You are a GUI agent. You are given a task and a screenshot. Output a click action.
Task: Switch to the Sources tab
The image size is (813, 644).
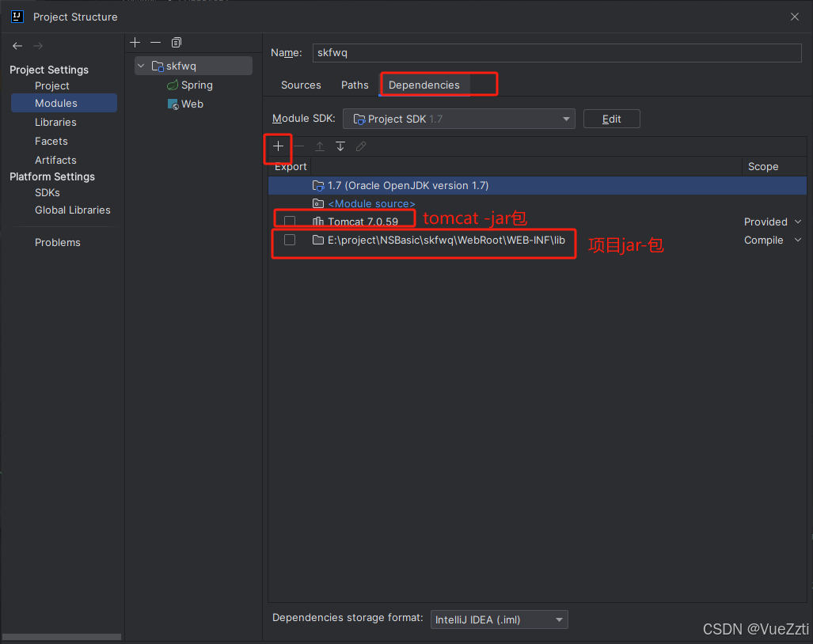tap(301, 85)
